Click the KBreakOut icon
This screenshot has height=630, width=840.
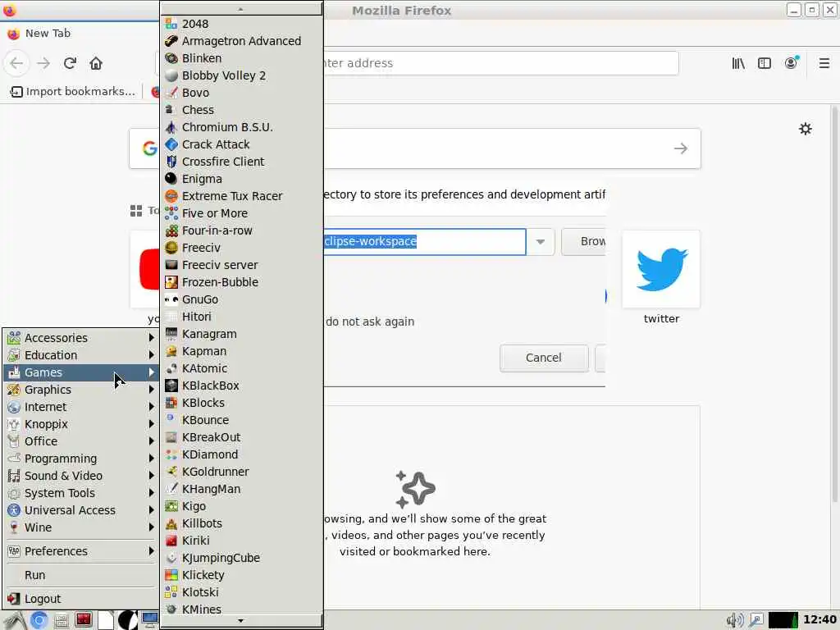coord(171,437)
